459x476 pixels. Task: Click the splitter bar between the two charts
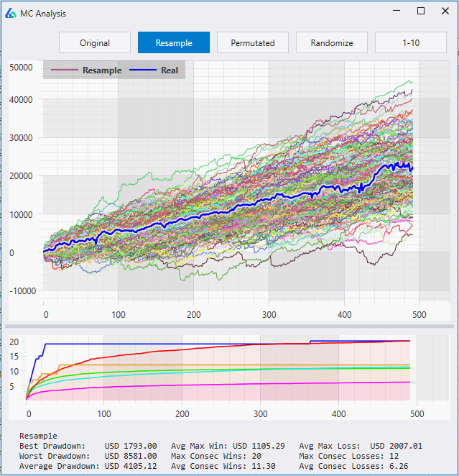tap(229, 326)
